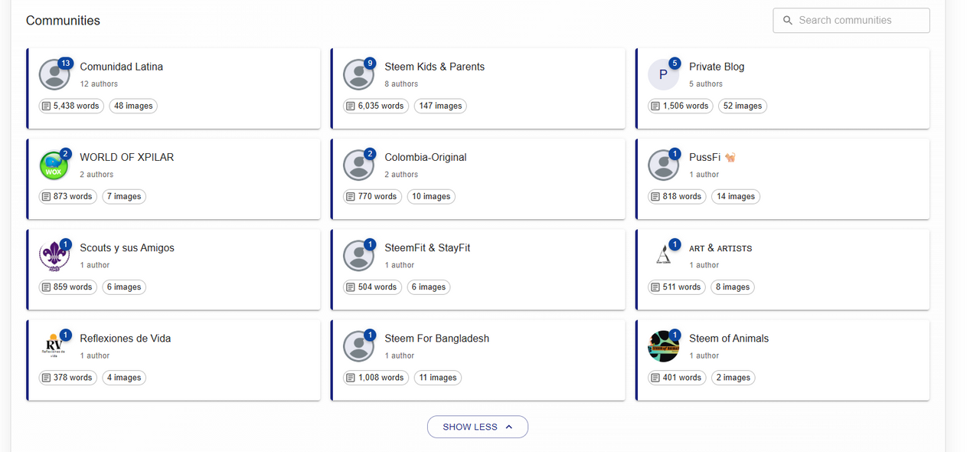
Task: Click the Scouts y sus Amigos fleur-de-lis logo
Action: click(54, 255)
